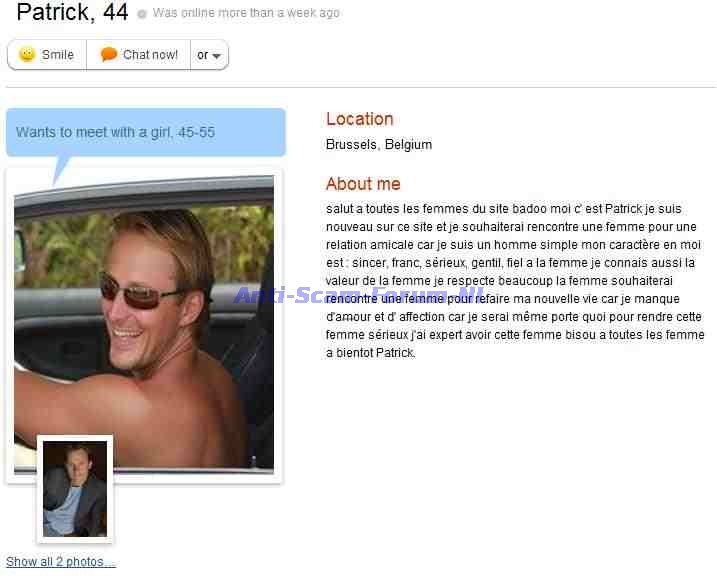Click the 'Brussels, Belgium' location text
The height and width of the screenshot is (588, 717).
click(x=379, y=144)
